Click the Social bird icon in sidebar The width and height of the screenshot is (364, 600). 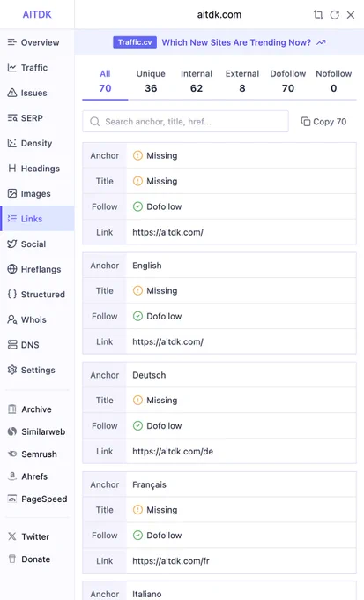[x=12, y=244]
